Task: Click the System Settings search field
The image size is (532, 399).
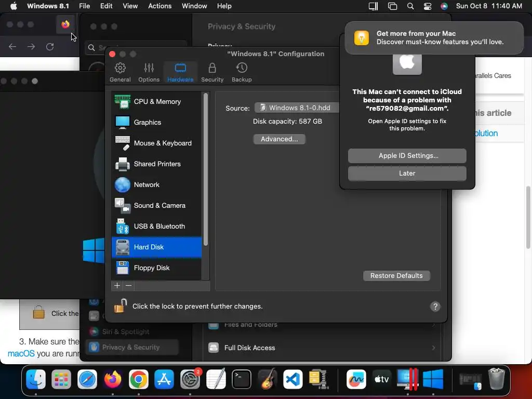Action: pyautogui.click(x=136, y=48)
